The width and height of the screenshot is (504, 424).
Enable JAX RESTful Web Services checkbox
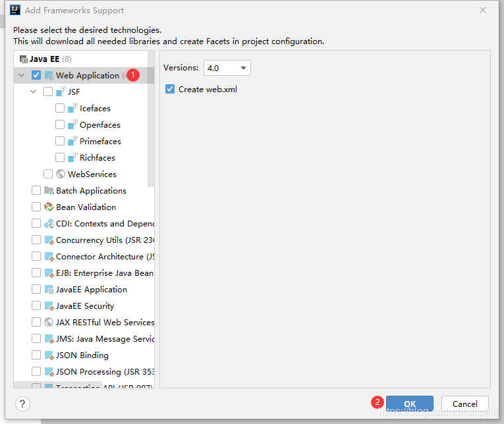click(x=36, y=322)
